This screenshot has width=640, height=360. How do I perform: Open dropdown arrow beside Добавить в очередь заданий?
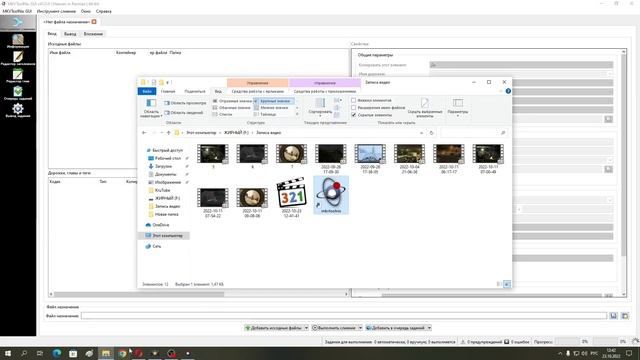(429, 328)
